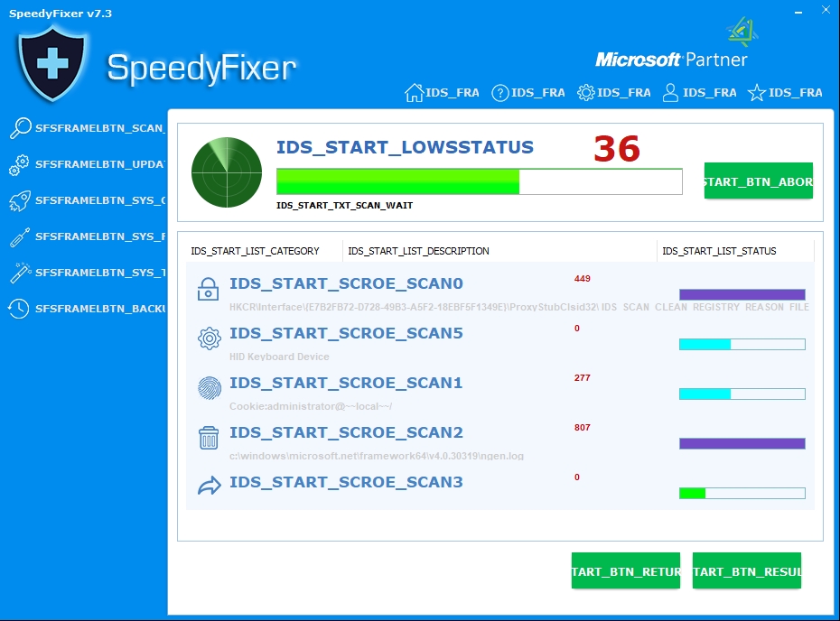Click the share arrow icon for SCAN3 row
Screen dimensions: 840x621
tap(209, 486)
